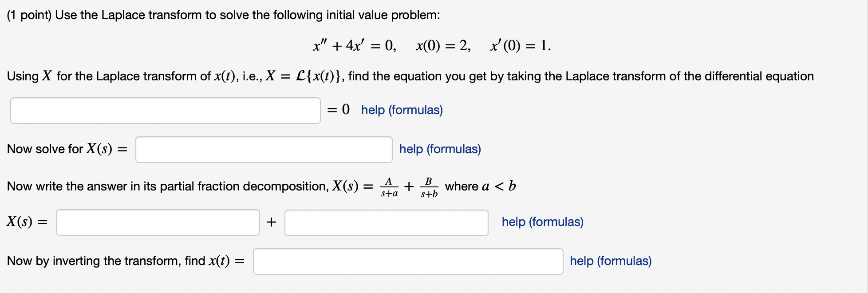Screen dimensions: 868x293
Task: Click the second partial fraction term input box
Action: pyautogui.click(x=386, y=222)
